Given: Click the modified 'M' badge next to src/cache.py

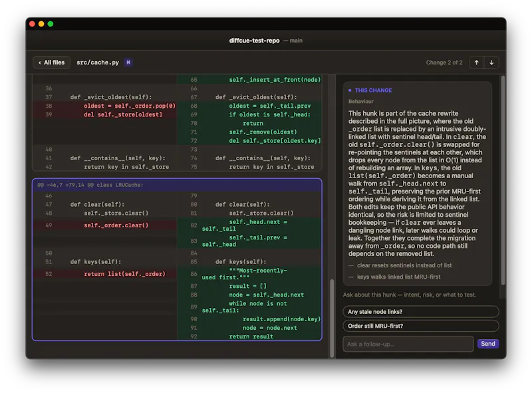Looking at the screenshot, I should coord(128,63).
